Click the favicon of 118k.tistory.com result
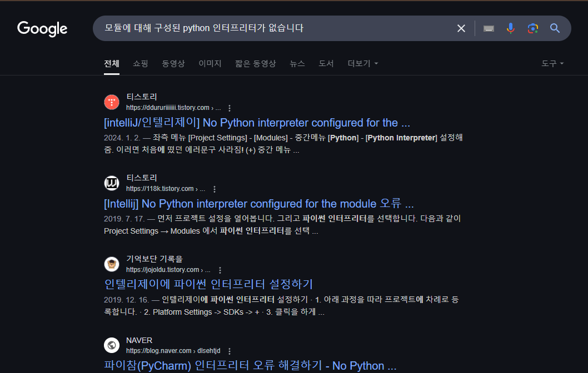This screenshot has height=373, width=588. 112,183
